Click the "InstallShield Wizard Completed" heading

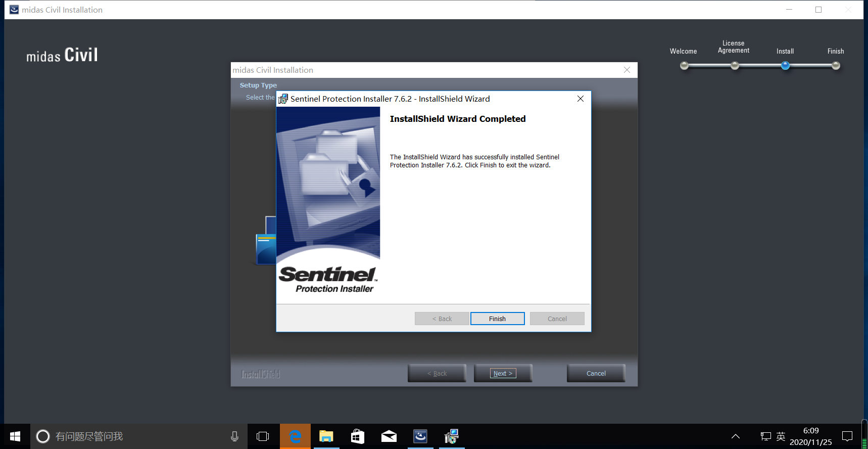[458, 119]
